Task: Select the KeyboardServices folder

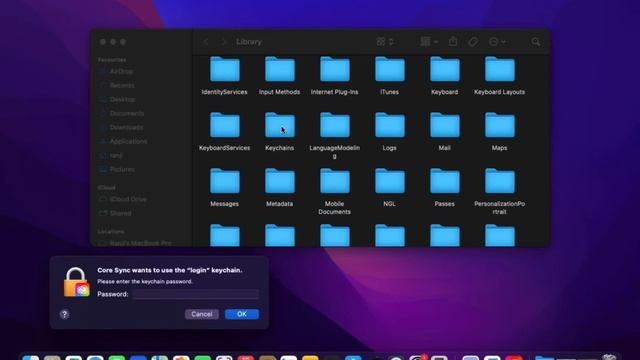Action: [224, 132]
